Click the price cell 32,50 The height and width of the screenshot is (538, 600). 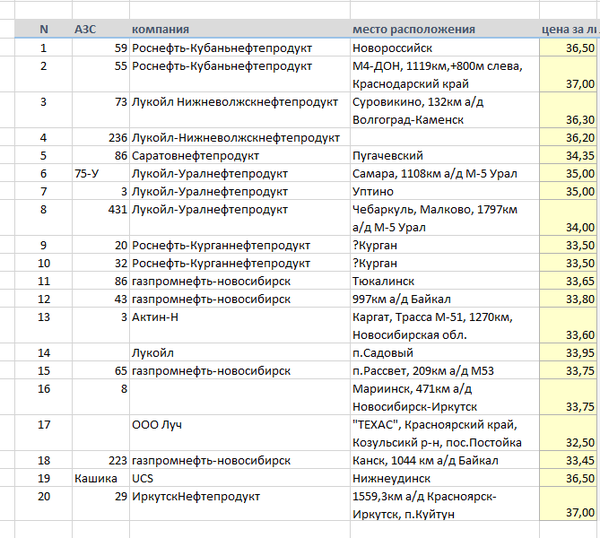point(568,433)
